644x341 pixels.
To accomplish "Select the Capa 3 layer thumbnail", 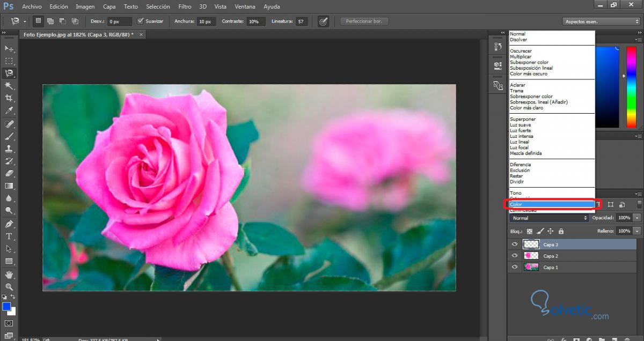I will click(x=531, y=244).
